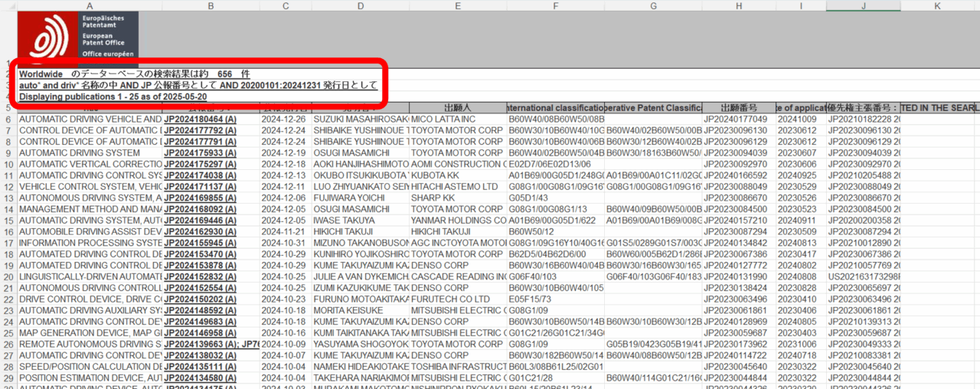This screenshot has width=980, height=389.
Task: Click the AOMI CONSTRUCTION applicant cell
Action: 458,164
